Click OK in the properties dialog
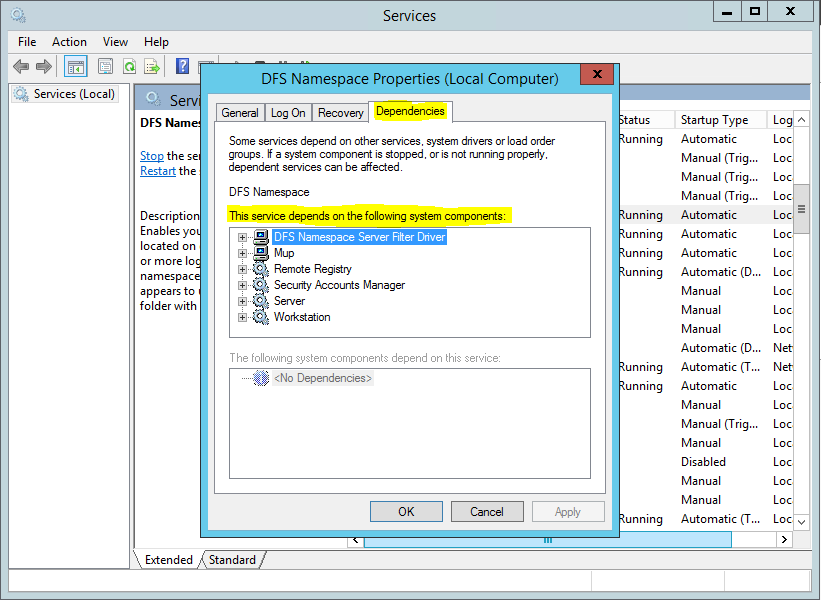 point(406,512)
